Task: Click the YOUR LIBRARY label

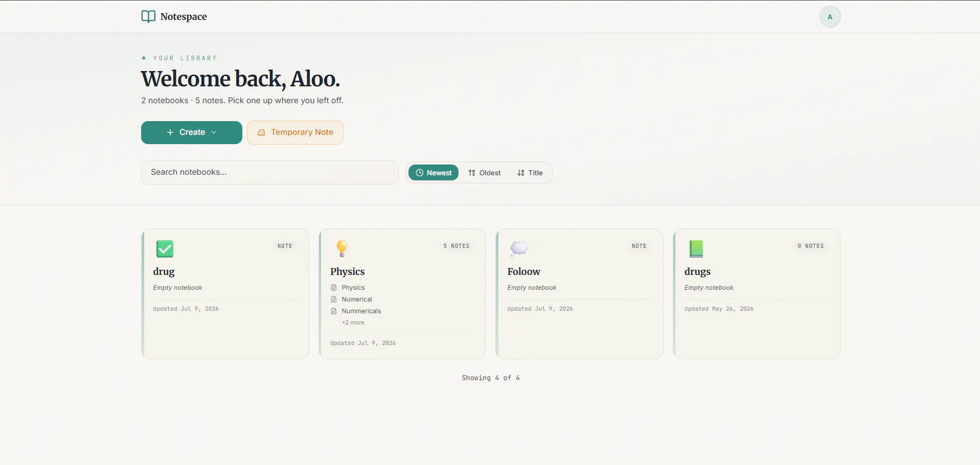Action: [x=185, y=58]
